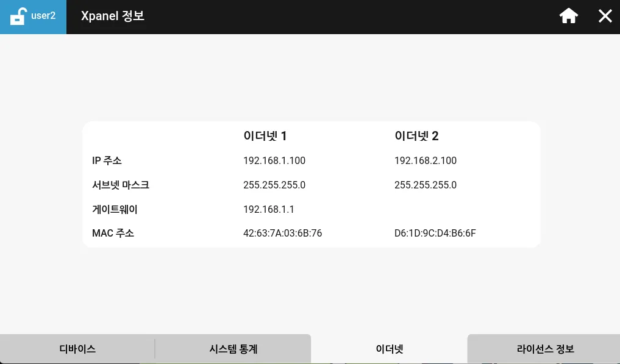The width and height of the screenshot is (620, 364).
Task: Click the 이더넷 1 column header
Action: pos(265,136)
